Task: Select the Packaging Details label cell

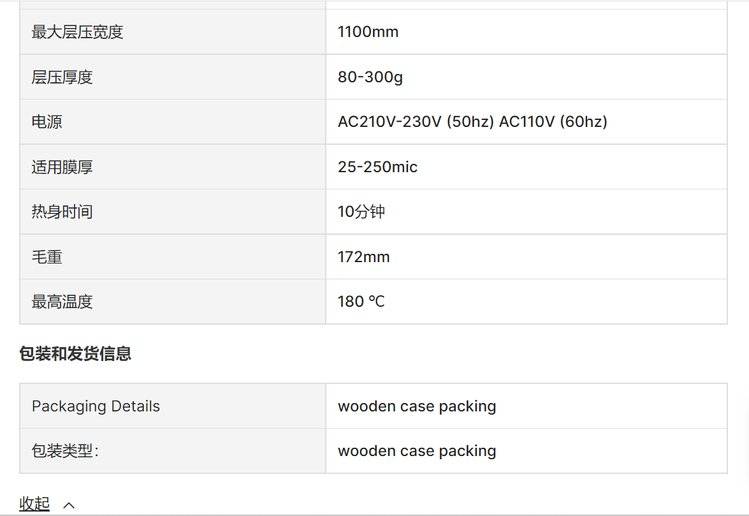Action: coord(95,406)
